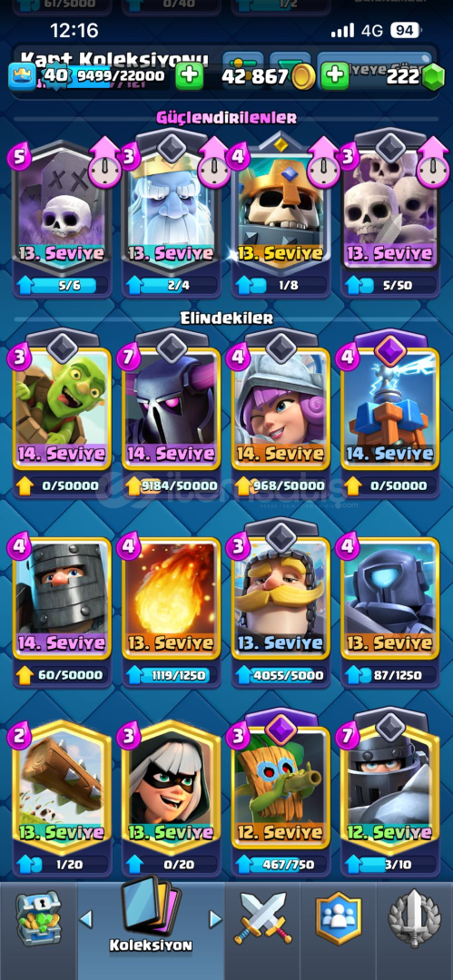Open the Battle crossed swords tab

(x=262, y=918)
